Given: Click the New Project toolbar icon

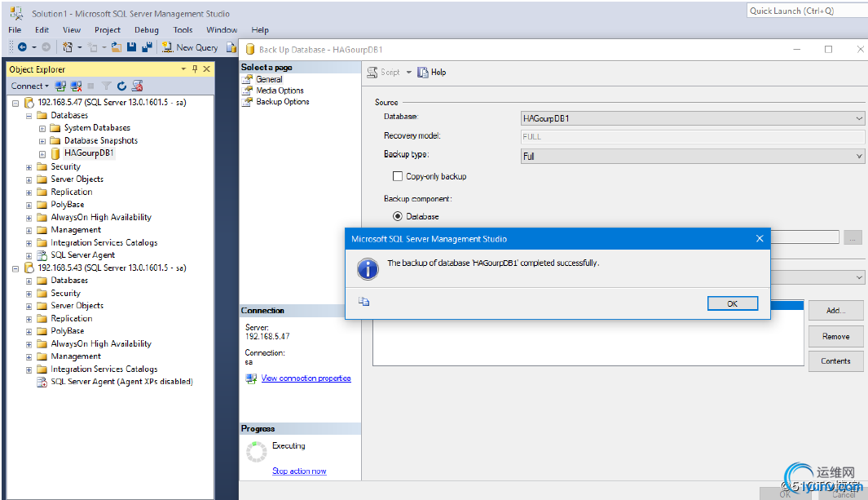Looking at the screenshot, I should (68, 47).
